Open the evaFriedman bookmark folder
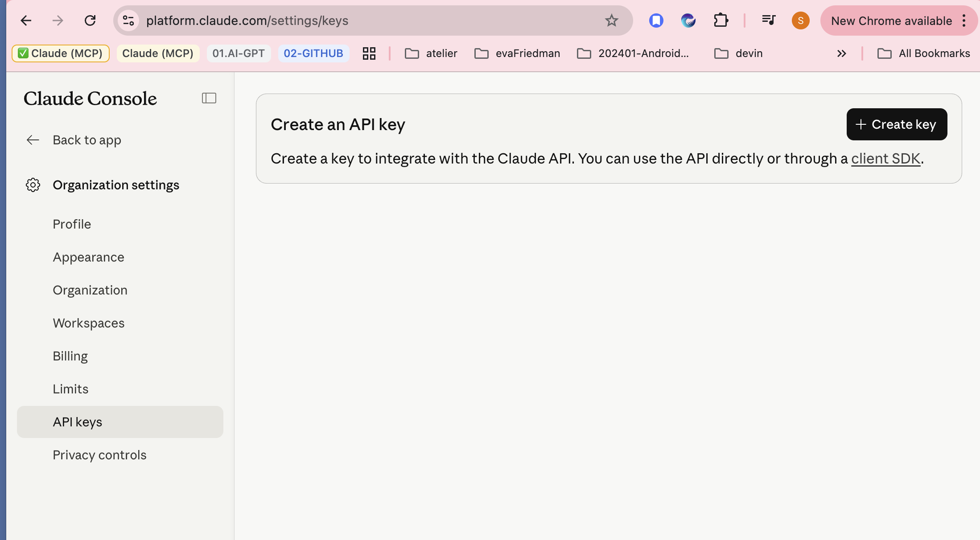 coord(517,53)
